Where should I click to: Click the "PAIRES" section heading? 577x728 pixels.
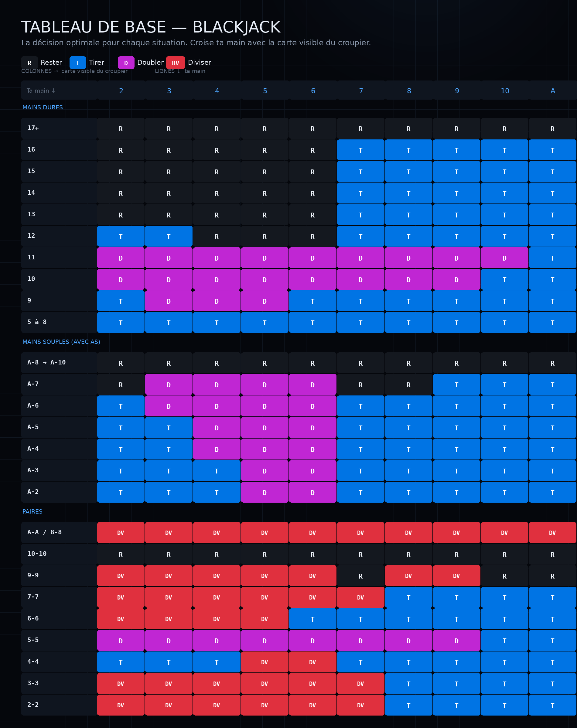(32, 511)
